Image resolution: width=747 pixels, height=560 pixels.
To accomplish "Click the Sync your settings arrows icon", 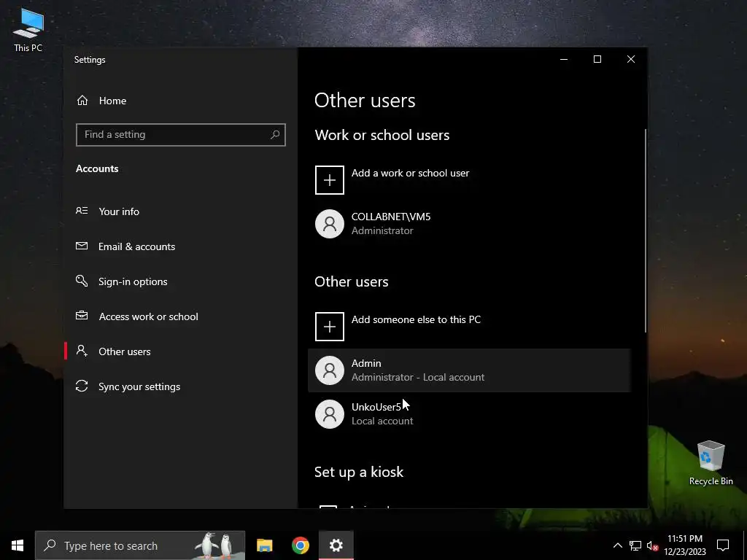I will click(82, 386).
